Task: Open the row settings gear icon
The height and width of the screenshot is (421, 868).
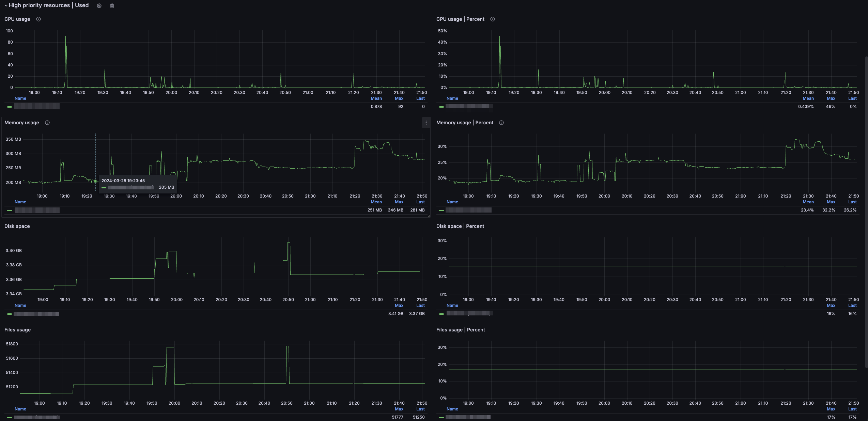Action: pos(99,6)
